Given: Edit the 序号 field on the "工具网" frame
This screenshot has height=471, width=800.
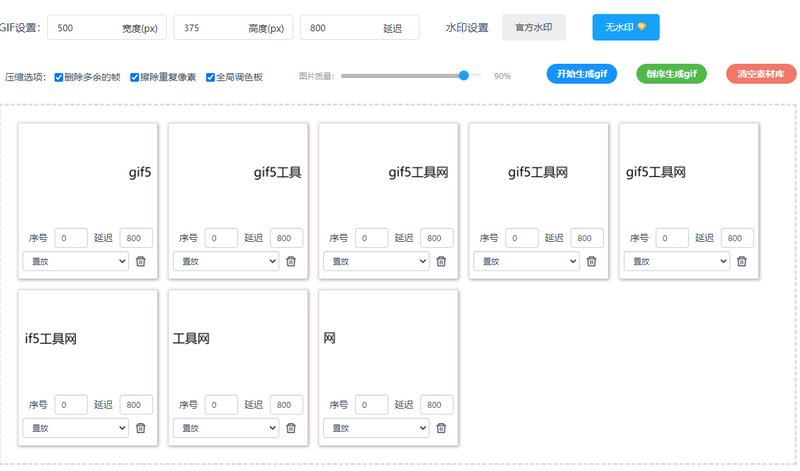Looking at the screenshot, I should click(x=221, y=405).
